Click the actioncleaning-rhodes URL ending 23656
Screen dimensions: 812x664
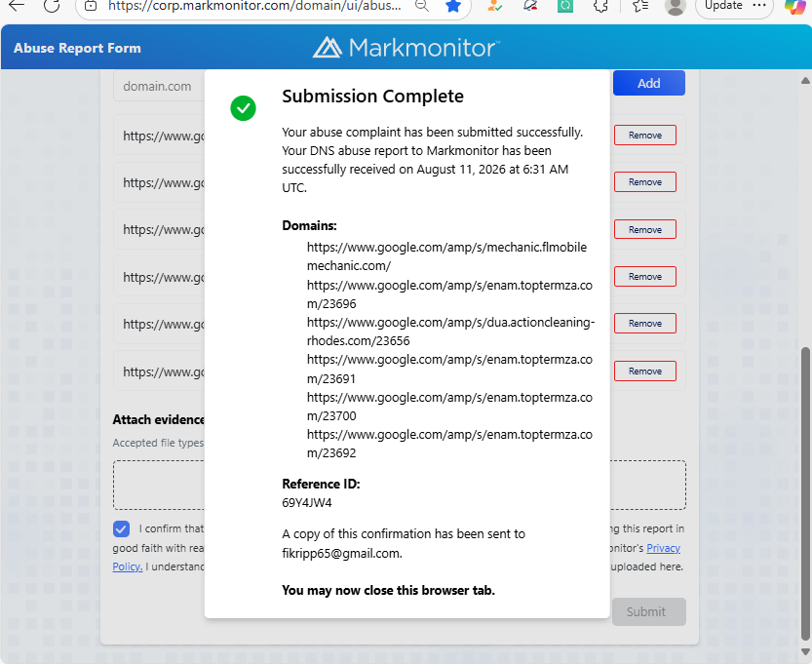[450, 332]
